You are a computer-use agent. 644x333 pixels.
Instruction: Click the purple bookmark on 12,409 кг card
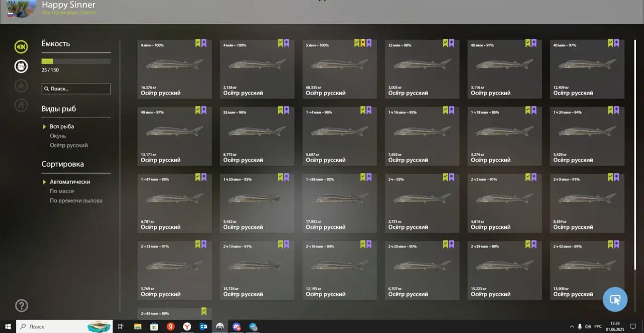(x=616, y=43)
